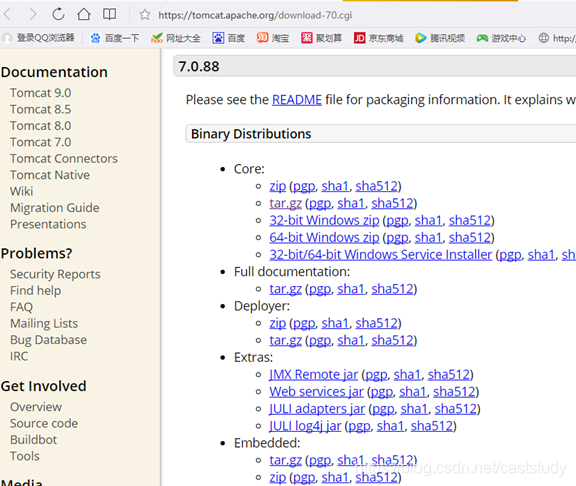Open the Wiki sidebar link
This screenshot has width=576, height=486.
tap(22, 191)
